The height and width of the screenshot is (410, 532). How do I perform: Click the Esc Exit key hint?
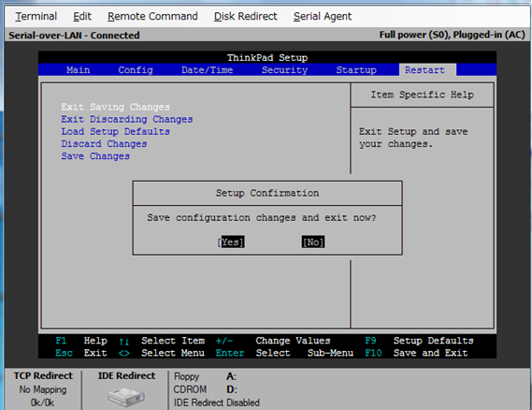click(81, 353)
